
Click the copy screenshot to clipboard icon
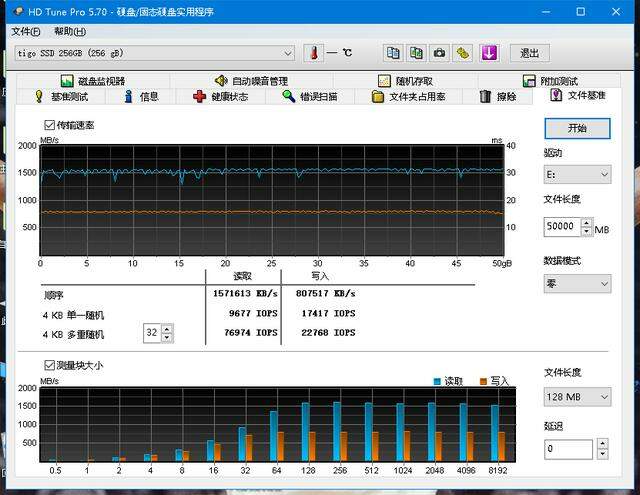pos(416,53)
